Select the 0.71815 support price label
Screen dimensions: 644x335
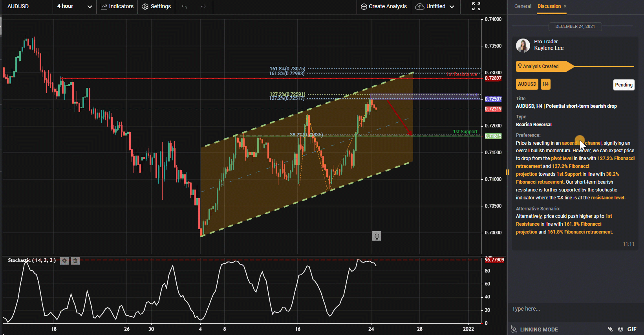pos(493,136)
